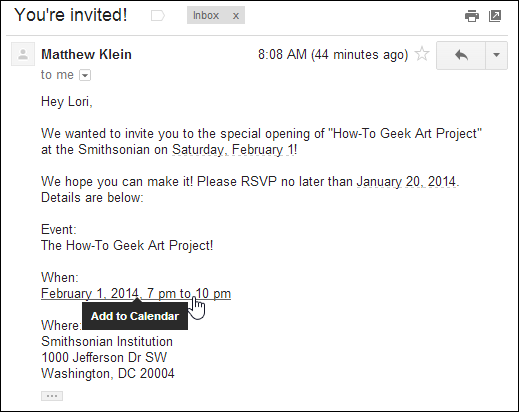Click sender name Matthew Klein
This screenshot has width=519, height=412.
pos(86,54)
